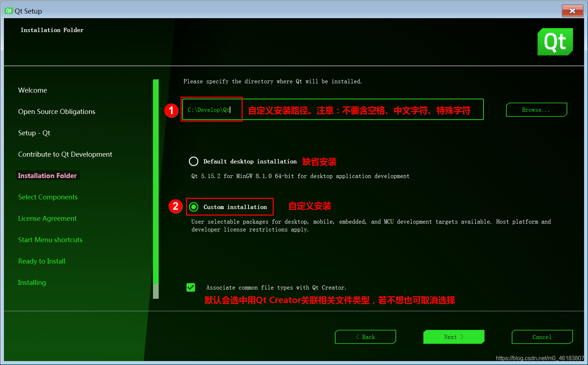Click License Agreement step
This screenshot has width=588, height=365.
point(47,218)
